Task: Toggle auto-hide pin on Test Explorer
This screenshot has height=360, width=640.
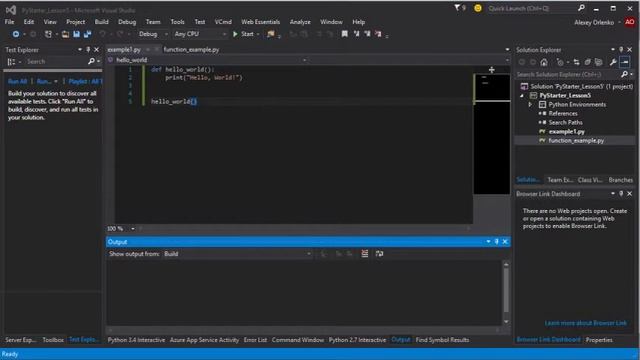Action: point(88,50)
